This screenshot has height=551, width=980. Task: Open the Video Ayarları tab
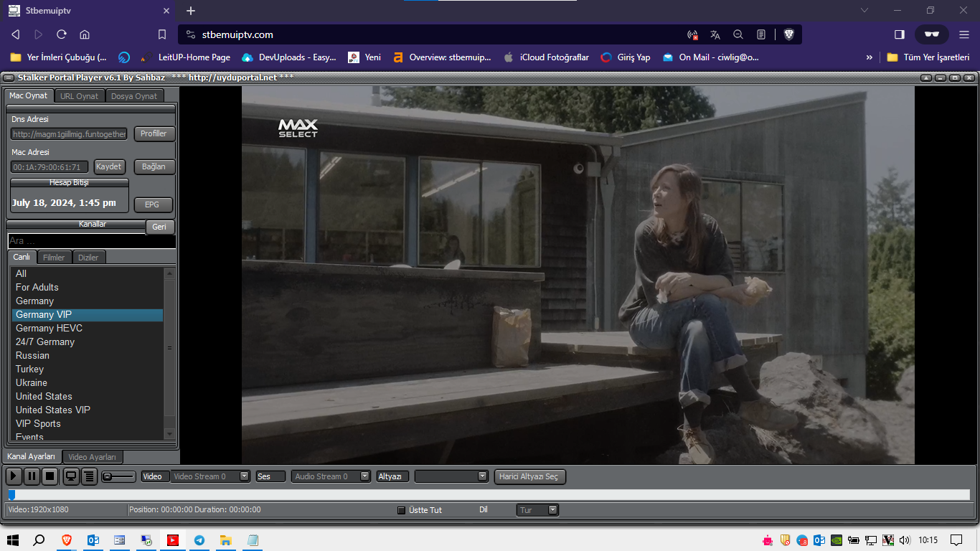tap(93, 457)
